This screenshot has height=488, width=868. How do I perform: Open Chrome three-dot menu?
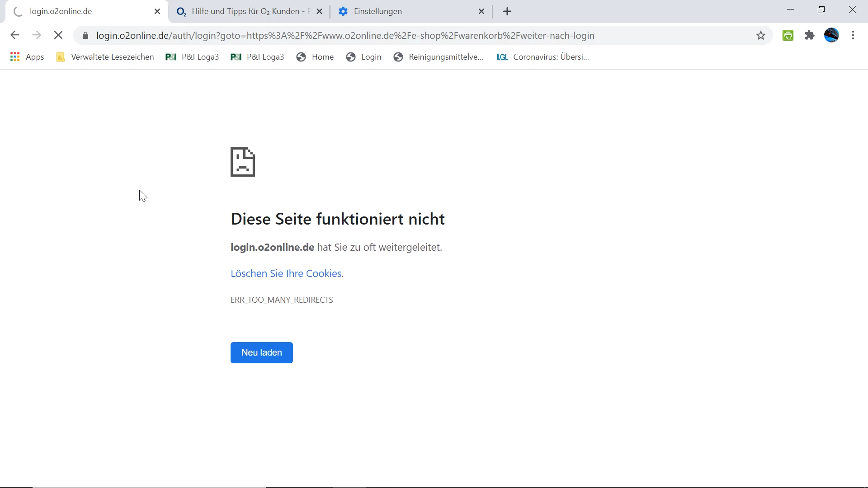853,35
